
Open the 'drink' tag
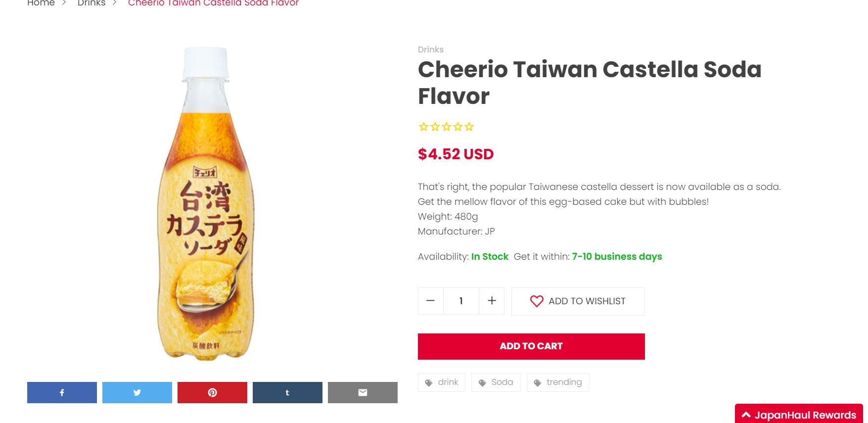click(x=442, y=382)
